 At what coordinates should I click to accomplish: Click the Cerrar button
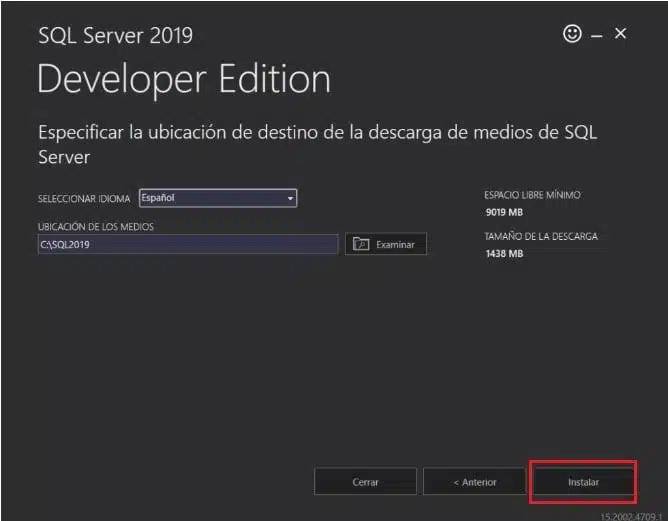pyautogui.click(x=365, y=482)
